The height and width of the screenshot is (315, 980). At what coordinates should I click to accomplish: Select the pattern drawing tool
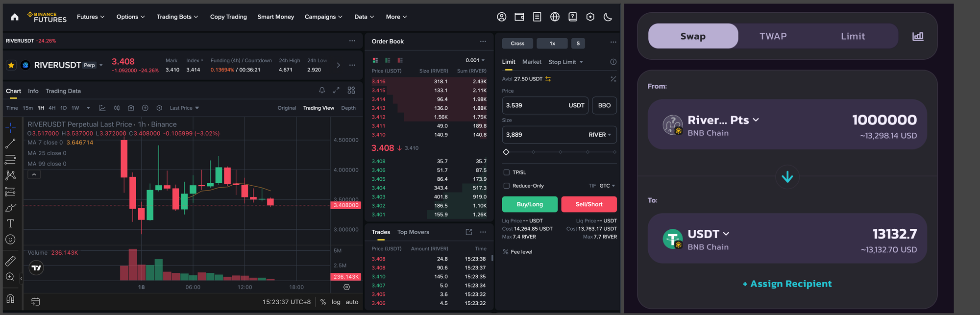pyautogui.click(x=10, y=175)
